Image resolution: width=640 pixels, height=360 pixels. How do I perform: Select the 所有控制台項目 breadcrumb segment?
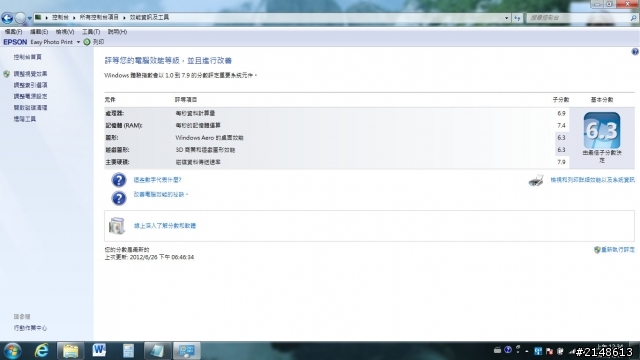[x=99, y=18]
